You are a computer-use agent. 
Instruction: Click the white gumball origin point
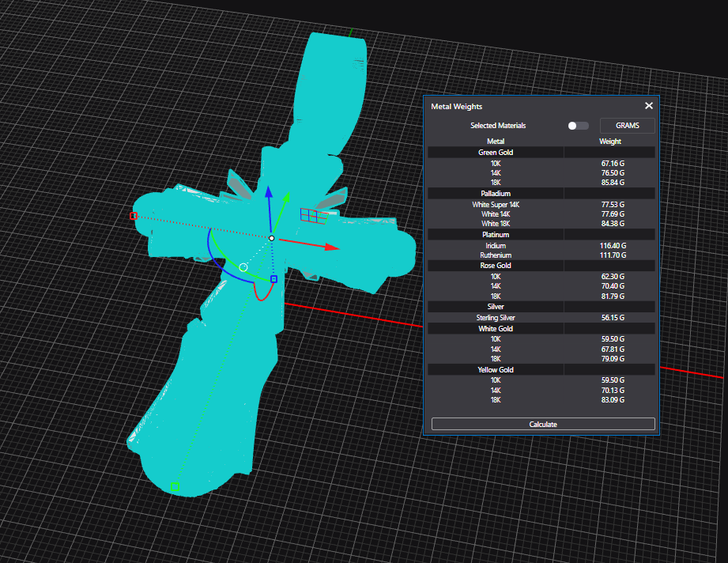pyautogui.click(x=271, y=238)
